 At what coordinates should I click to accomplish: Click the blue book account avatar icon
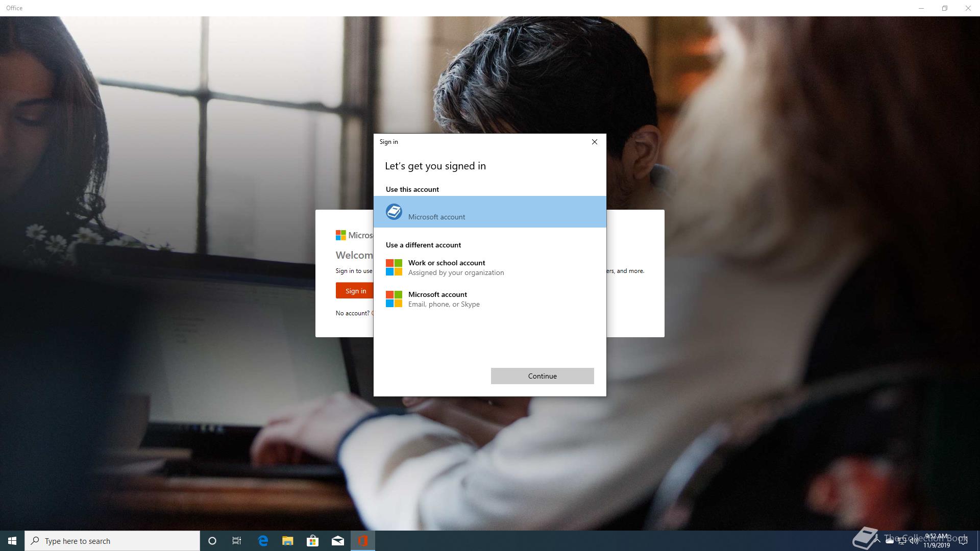[x=394, y=212]
